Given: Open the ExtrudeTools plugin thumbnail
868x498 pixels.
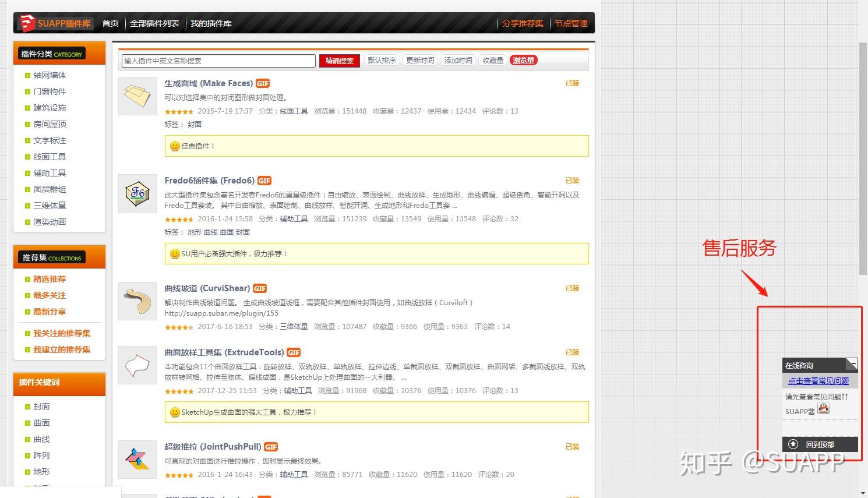Looking at the screenshot, I should [x=137, y=365].
